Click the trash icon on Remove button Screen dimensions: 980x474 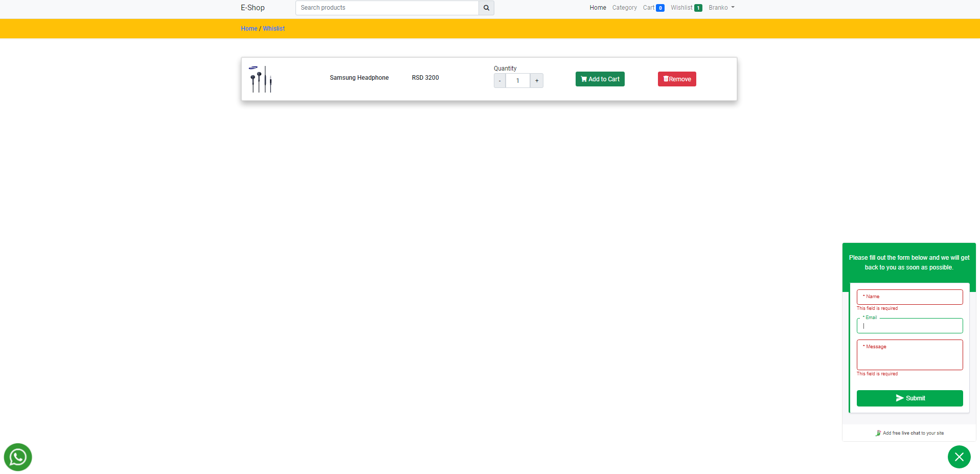666,79
